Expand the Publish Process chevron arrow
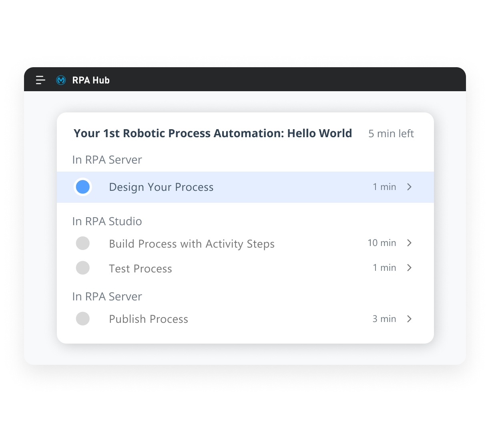Image resolution: width=490 pixels, height=448 pixels. 409,319
